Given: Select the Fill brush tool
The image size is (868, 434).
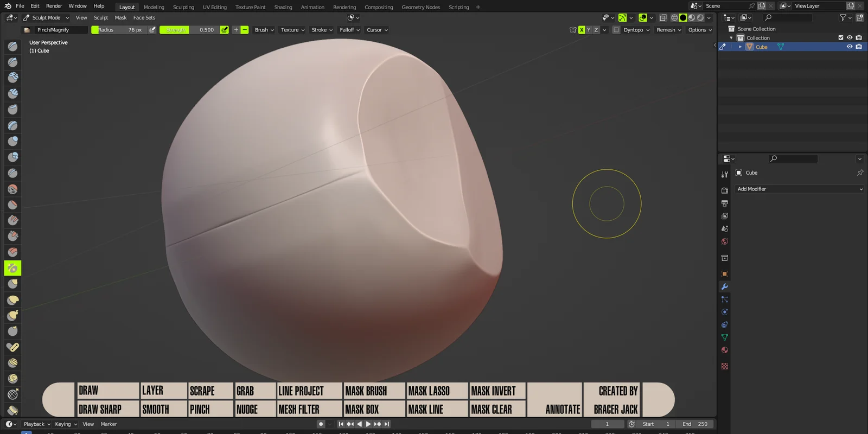Looking at the screenshot, I should pos(12,221).
